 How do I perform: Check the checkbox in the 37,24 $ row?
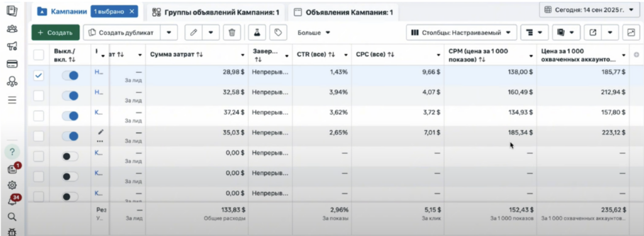click(x=38, y=116)
